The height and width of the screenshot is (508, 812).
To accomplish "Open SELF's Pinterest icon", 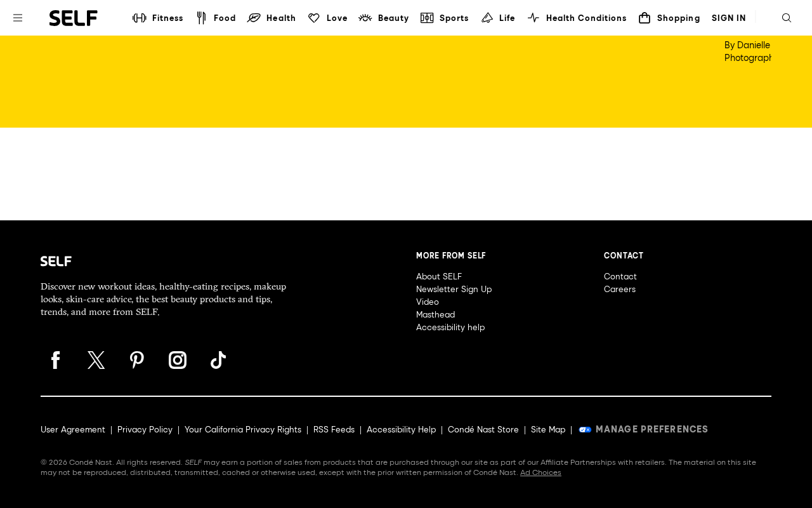I will (x=137, y=360).
